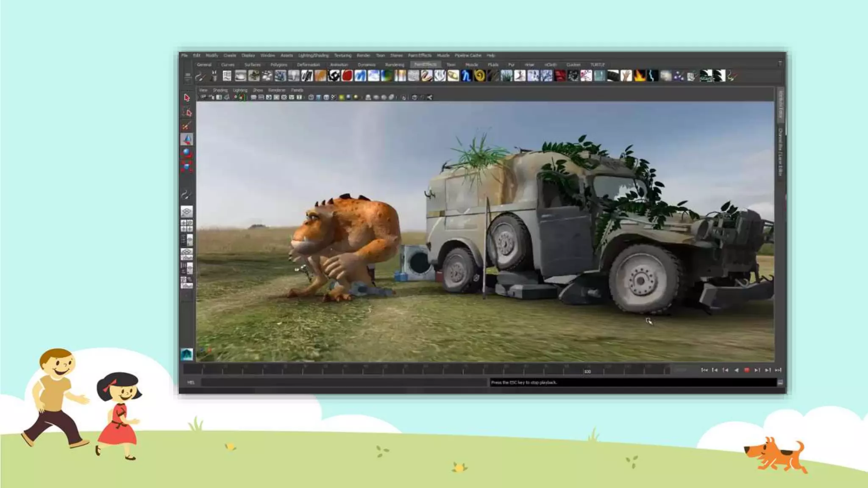Select the arrow Select tool
Image resolution: width=868 pixels, height=488 pixels.
click(187, 98)
